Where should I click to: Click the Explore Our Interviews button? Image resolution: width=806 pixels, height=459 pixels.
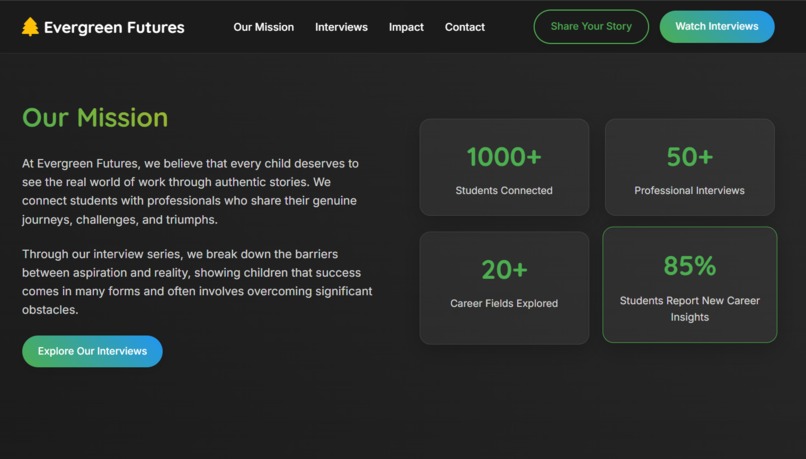click(x=93, y=351)
